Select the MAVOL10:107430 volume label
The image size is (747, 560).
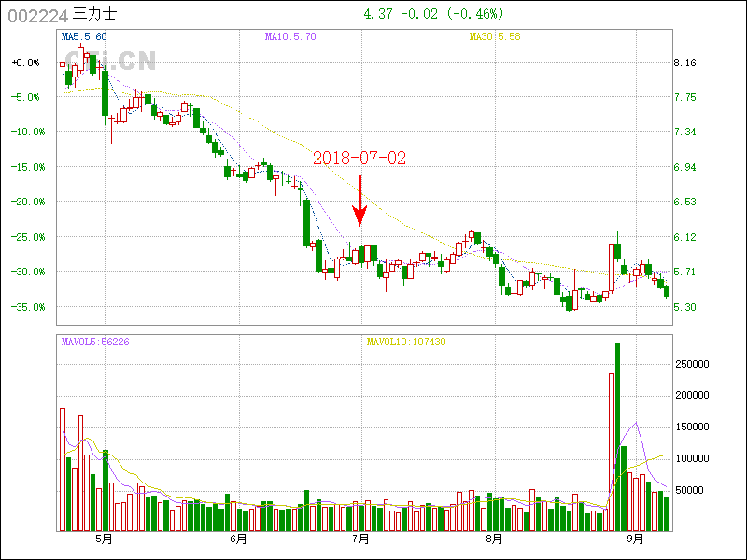[406, 342]
